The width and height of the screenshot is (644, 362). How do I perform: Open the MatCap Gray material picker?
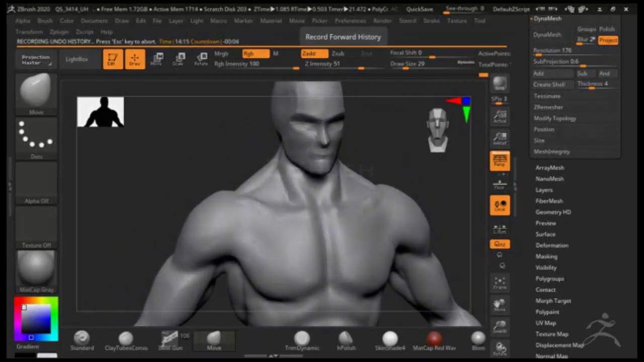point(36,271)
